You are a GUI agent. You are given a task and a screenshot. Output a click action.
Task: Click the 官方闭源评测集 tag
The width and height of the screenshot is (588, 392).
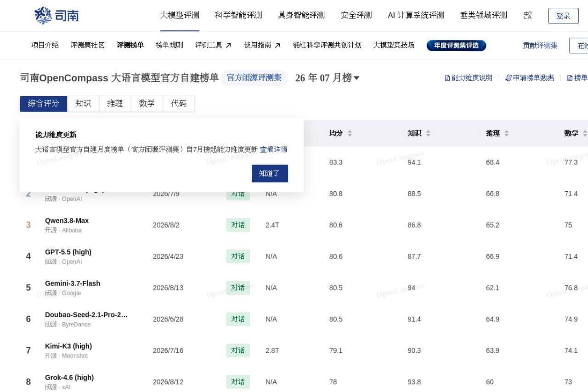coord(254,78)
